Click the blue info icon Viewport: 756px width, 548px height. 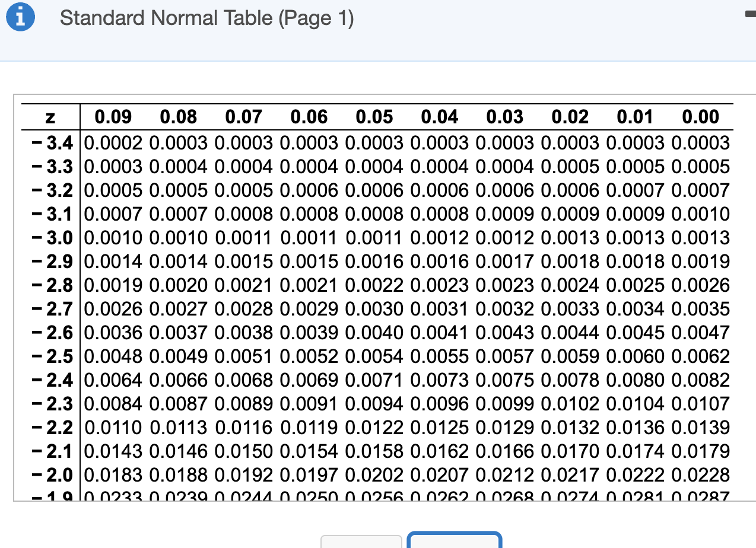tap(20, 17)
